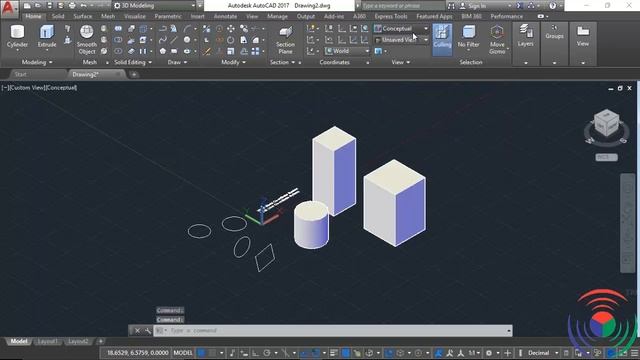This screenshot has width=640, height=360.
Task: Toggle the Culling selection button
Action: click(442, 40)
